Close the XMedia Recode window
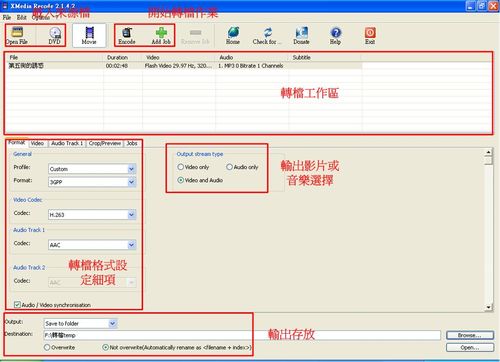This screenshot has height=362, width=500. tap(494, 6)
